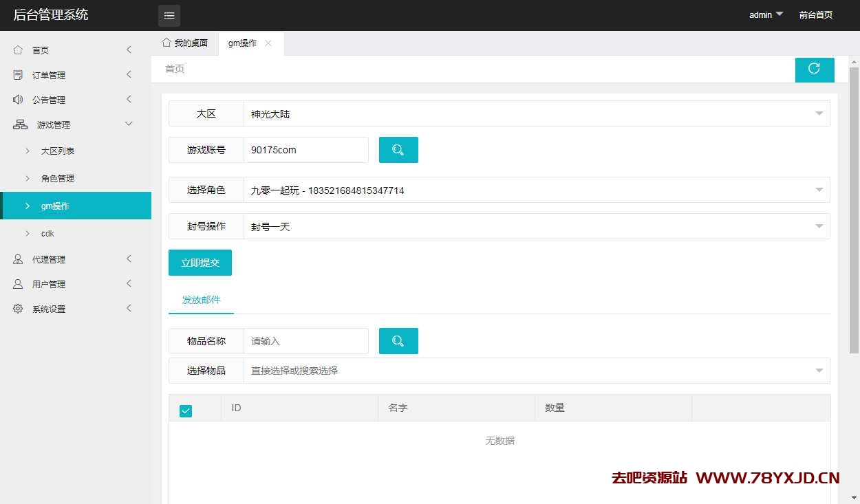Select the 发放邮件 tab
Image resolution: width=860 pixels, height=504 pixels.
[201, 300]
